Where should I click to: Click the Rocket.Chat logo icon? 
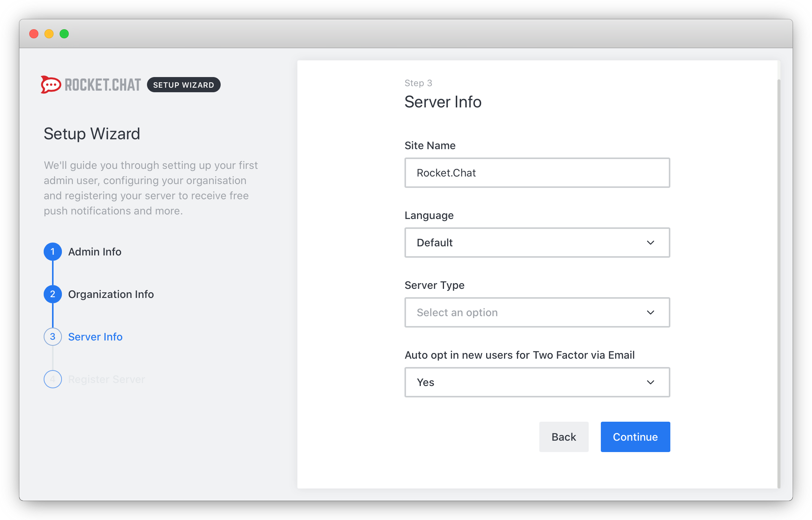[51, 85]
